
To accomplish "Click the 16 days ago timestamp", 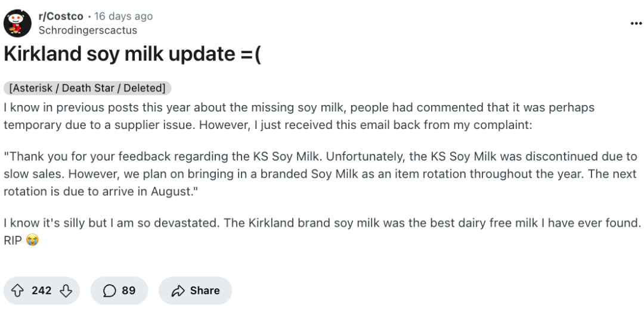I will (123, 17).
